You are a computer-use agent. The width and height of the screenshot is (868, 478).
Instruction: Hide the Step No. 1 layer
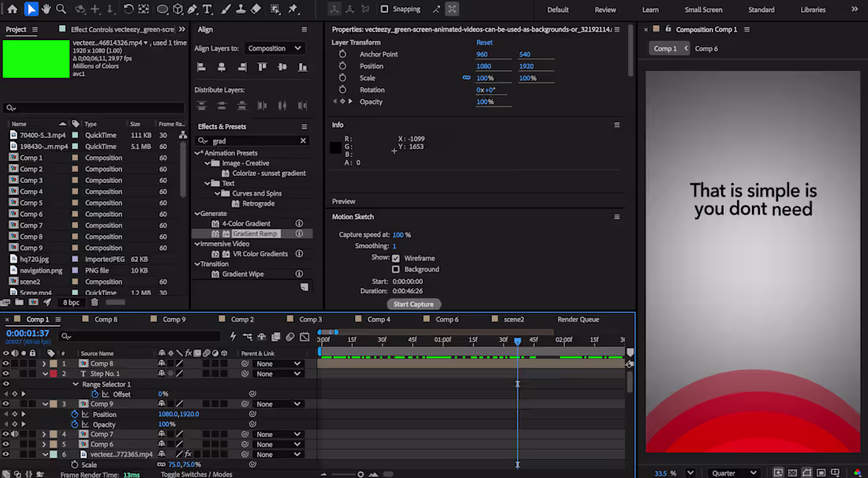tap(6, 374)
